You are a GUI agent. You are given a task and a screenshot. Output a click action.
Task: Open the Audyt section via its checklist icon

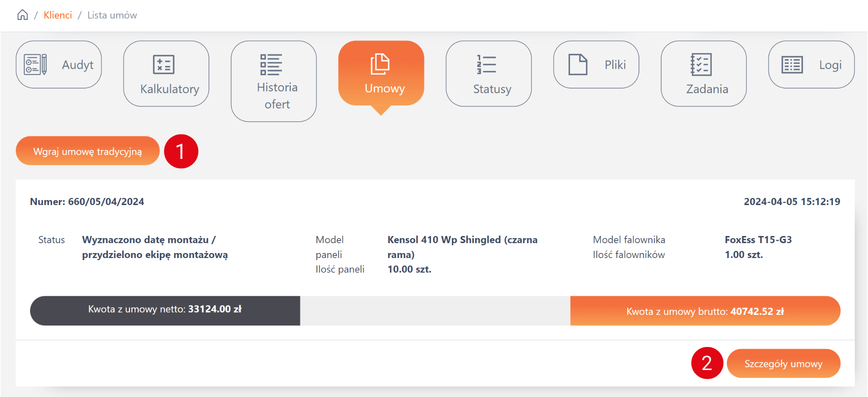click(x=35, y=64)
